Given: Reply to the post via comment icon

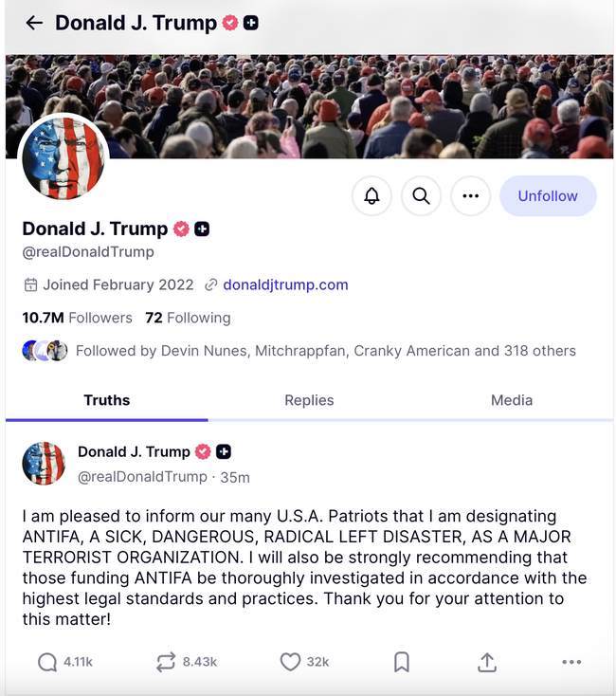Looking at the screenshot, I should point(47,662).
